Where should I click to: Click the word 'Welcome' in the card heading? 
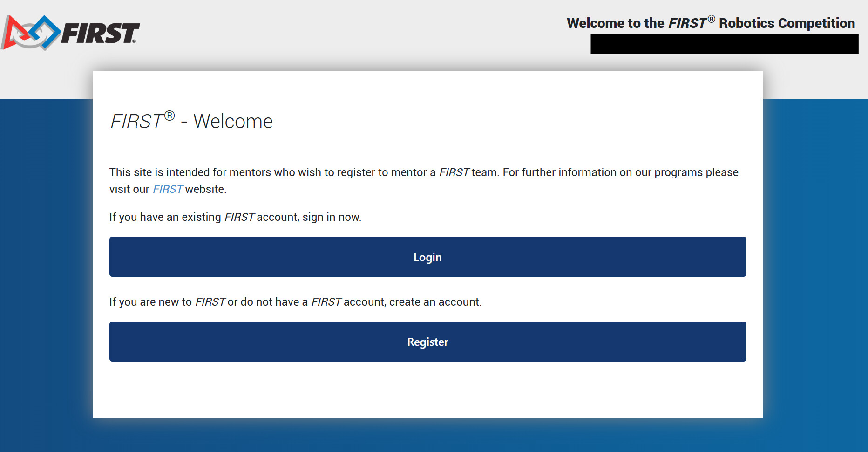click(x=233, y=122)
